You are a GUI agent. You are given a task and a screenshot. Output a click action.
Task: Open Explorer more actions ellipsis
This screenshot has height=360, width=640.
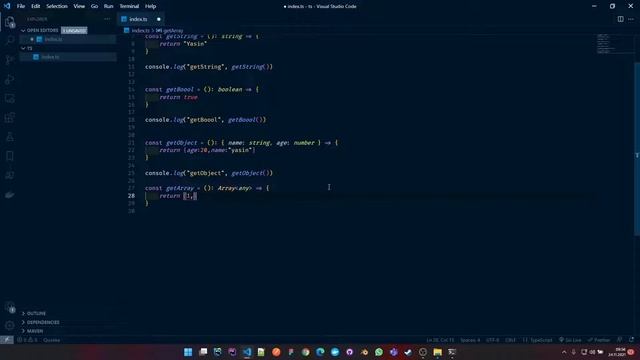107,19
